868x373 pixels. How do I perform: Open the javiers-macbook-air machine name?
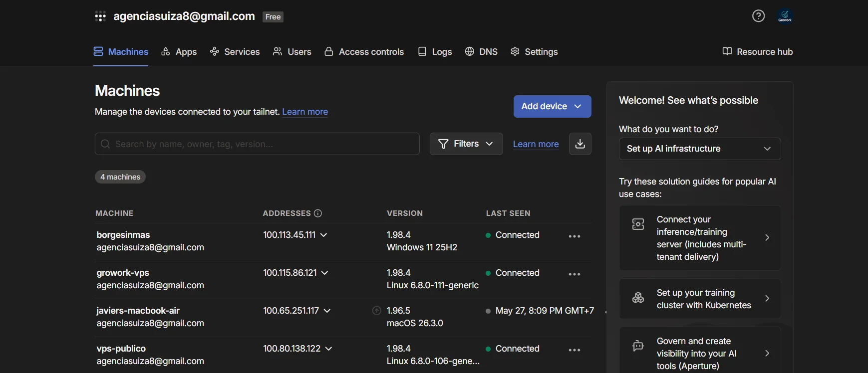tap(138, 311)
